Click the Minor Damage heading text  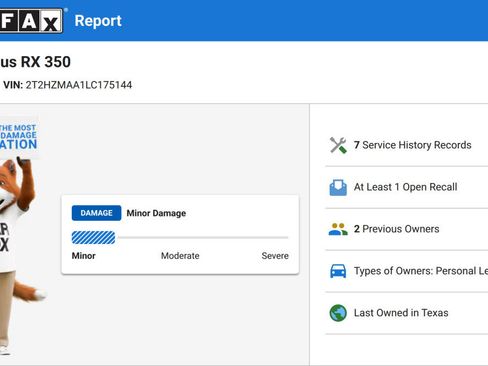(156, 213)
